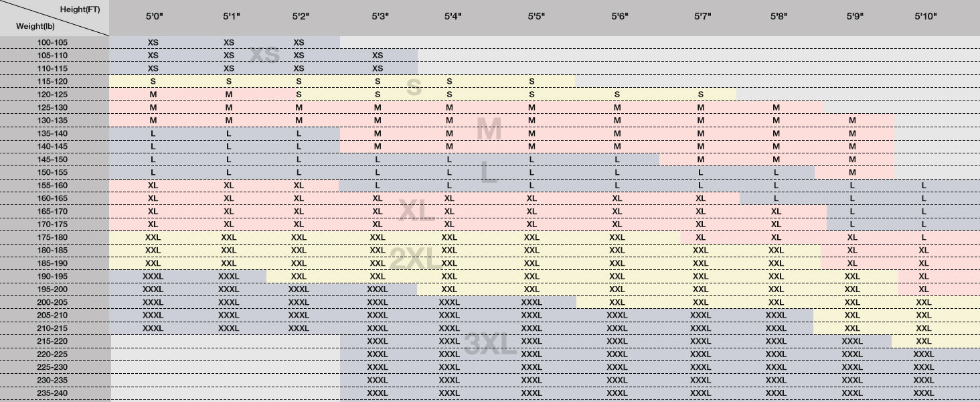
Task: Select the 5'3" height column header
Action: 379,15
